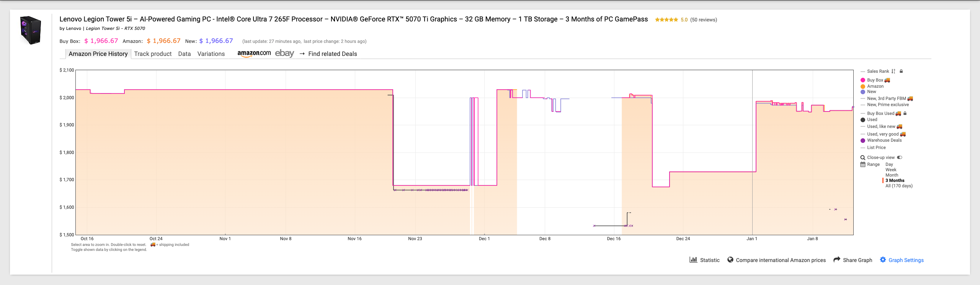Switch to the Track product tab
980x285 pixels.
(x=153, y=54)
